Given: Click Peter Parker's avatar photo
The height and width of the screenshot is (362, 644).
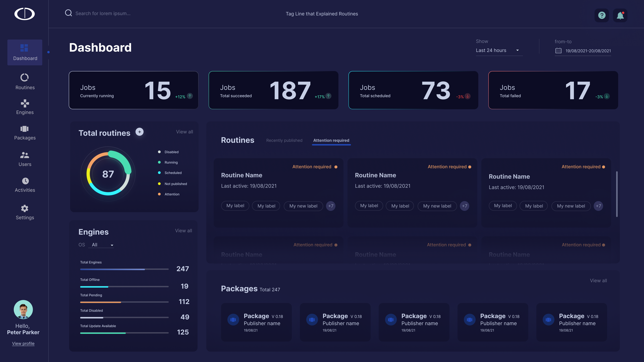Looking at the screenshot, I should (x=23, y=310).
